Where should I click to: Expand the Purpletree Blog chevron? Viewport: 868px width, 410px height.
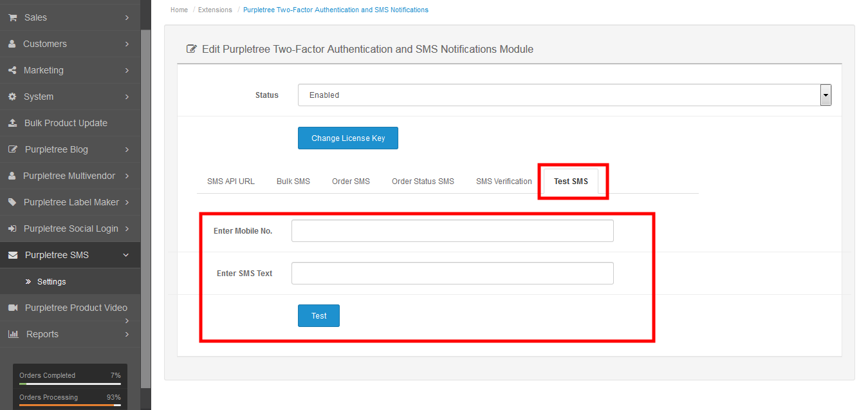tap(127, 149)
